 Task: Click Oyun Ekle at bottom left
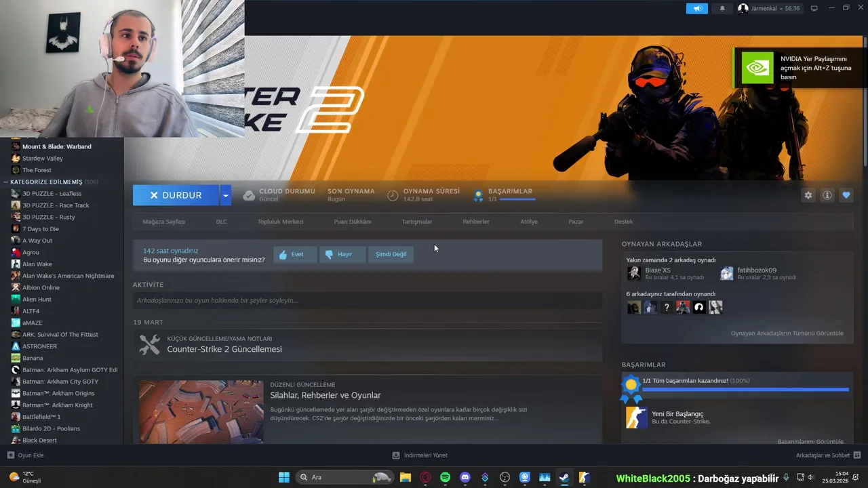pyautogui.click(x=26, y=455)
